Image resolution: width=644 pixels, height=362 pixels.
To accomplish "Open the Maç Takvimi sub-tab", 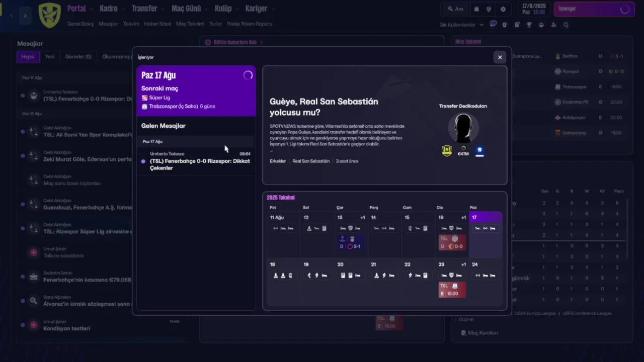I will [x=190, y=24].
